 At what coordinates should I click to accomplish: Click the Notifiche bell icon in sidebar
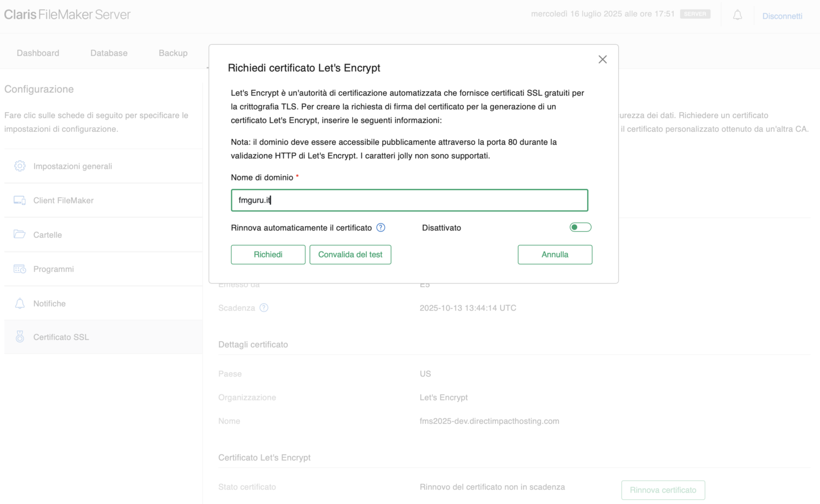[x=20, y=303]
